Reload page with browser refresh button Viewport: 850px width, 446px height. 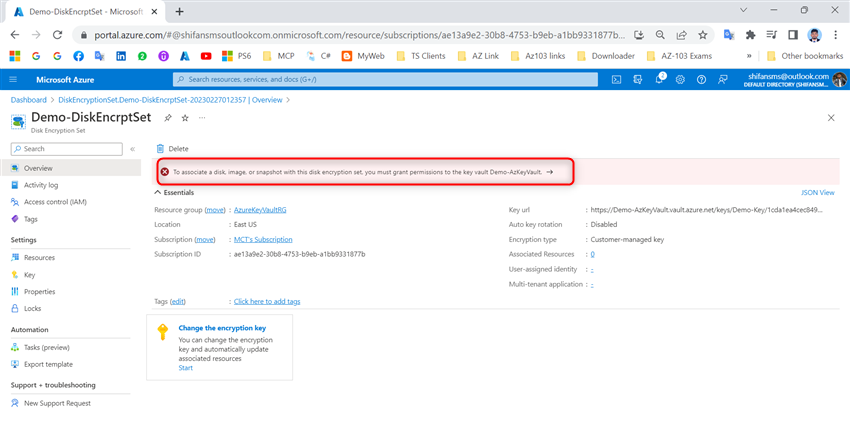(57, 35)
